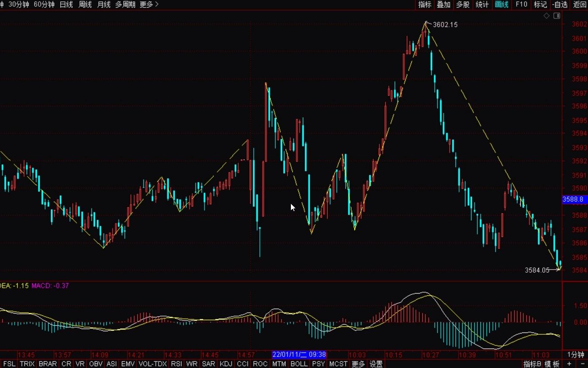The width and height of the screenshot is (588, 368).
Task: Toggle the 画线 drawing tool
Action: (502, 4)
